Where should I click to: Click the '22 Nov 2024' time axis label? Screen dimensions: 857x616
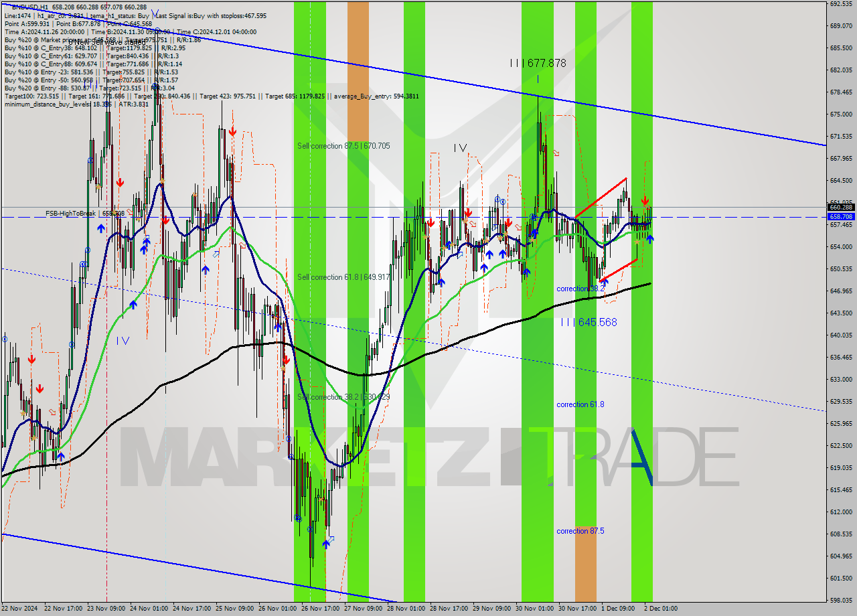pyautogui.click(x=19, y=609)
